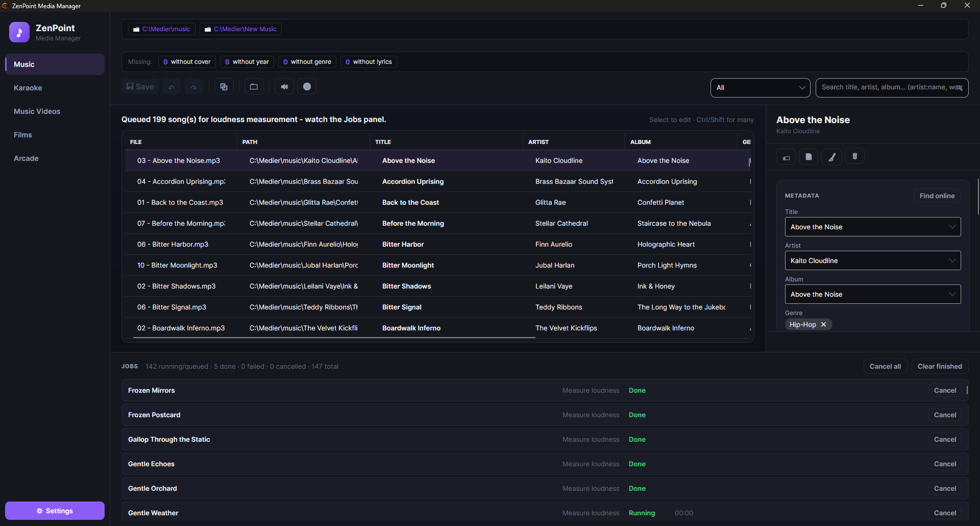Screen dimensions: 980x526
Task: Cancel the Gentle Weather job
Action: [945, 513]
